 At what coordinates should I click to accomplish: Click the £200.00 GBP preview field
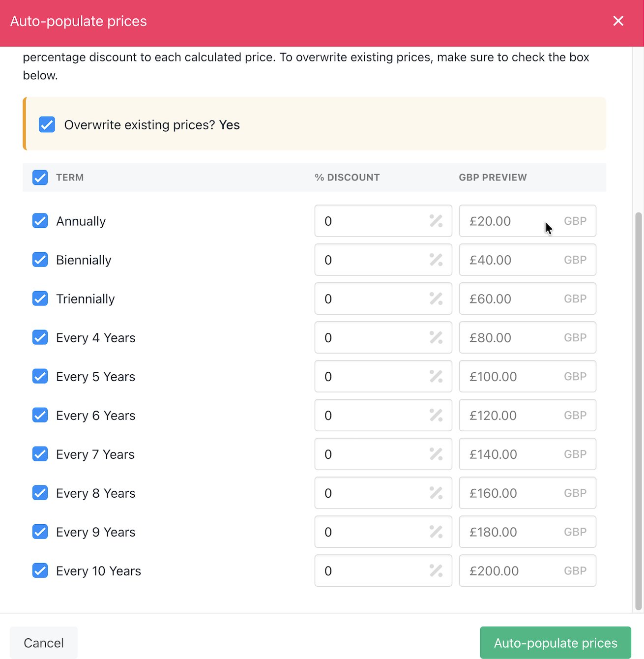click(x=527, y=570)
